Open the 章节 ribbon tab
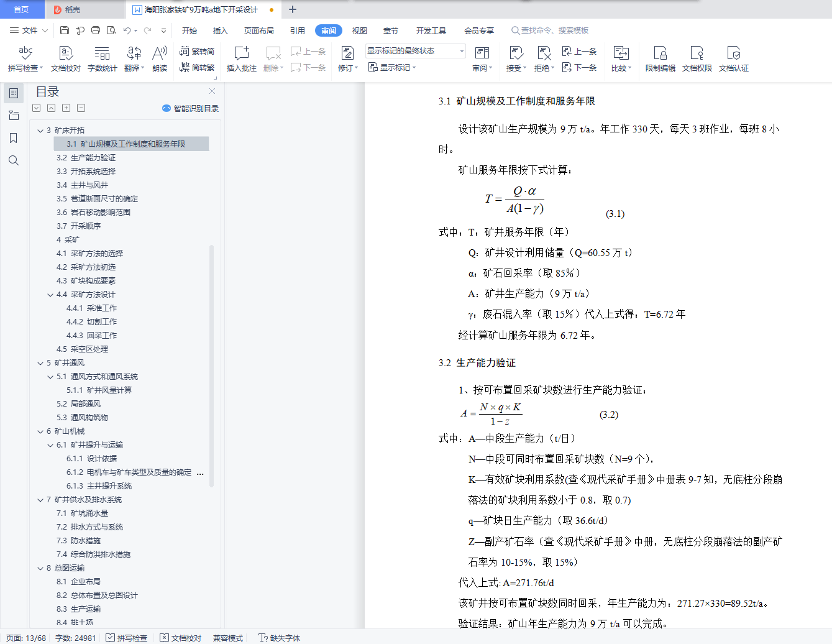Screen dimensions: 832x644 (391, 30)
